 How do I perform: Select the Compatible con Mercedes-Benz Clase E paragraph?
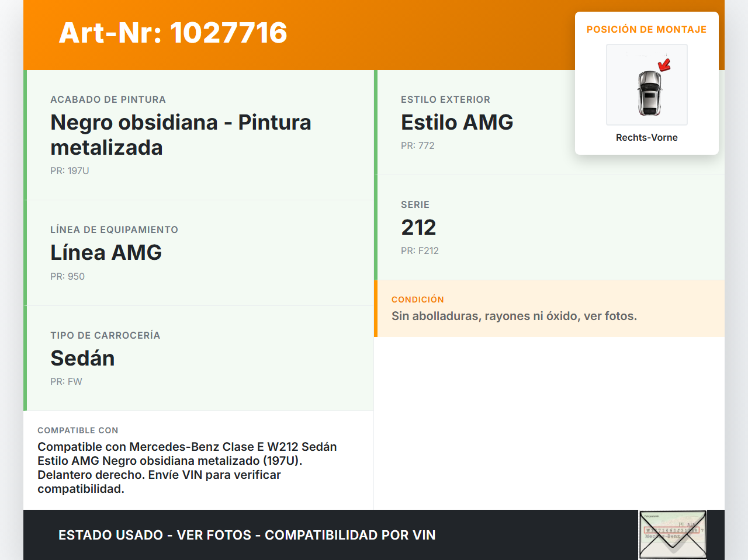[x=187, y=468]
